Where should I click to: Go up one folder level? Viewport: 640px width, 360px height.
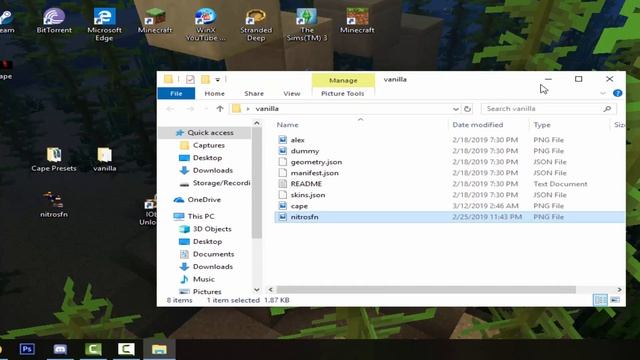(220, 109)
